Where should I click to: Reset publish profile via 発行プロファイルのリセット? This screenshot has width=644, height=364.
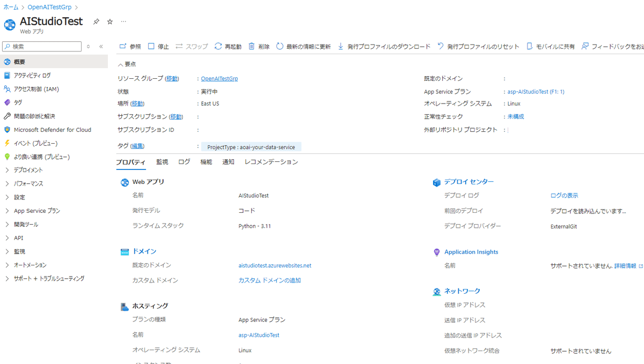pyautogui.click(x=478, y=47)
